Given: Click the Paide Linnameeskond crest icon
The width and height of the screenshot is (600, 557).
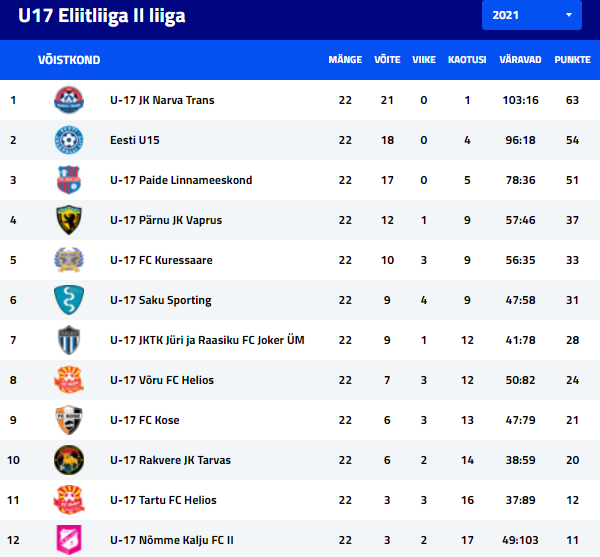Looking at the screenshot, I should (x=69, y=180).
